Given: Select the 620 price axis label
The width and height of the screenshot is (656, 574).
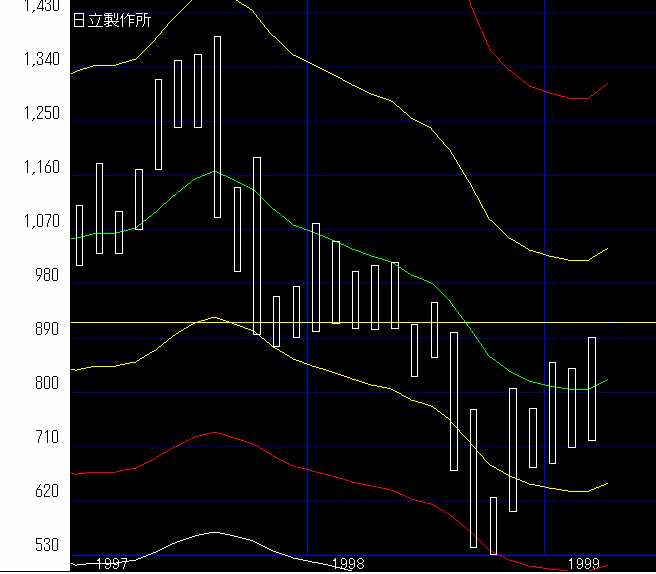Looking at the screenshot, I should pyautogui.click(x=46, y=492).
